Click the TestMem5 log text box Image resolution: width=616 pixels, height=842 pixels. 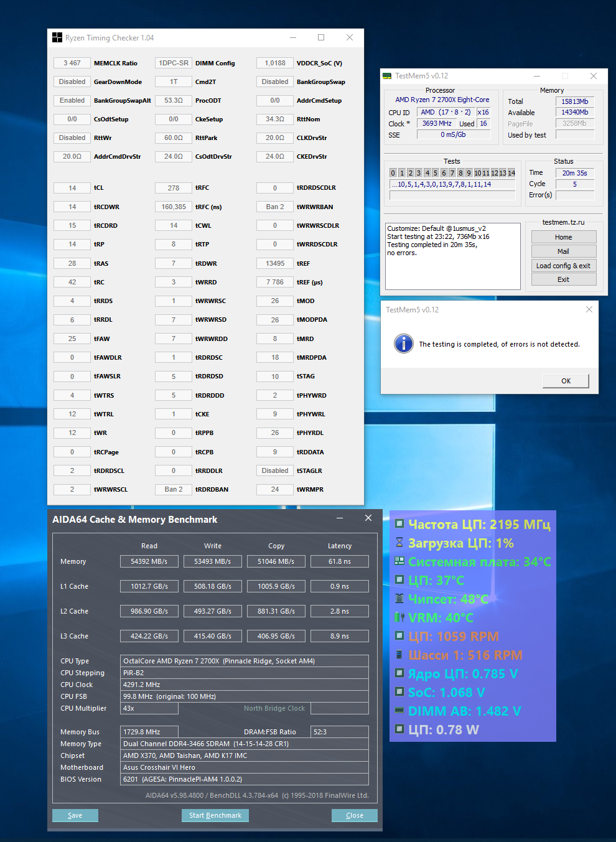click(x=453, y=256)
